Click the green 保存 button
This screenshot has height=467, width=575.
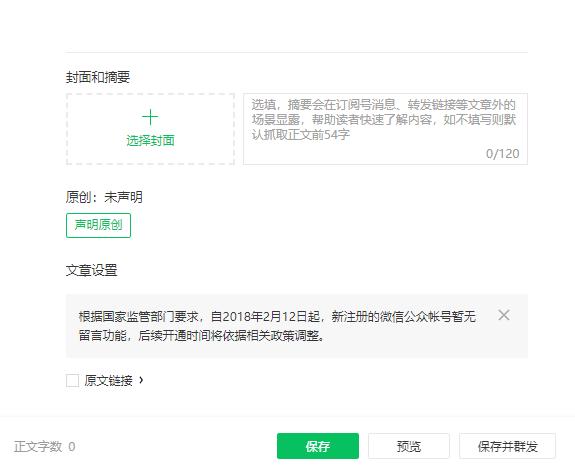point(318,446)
